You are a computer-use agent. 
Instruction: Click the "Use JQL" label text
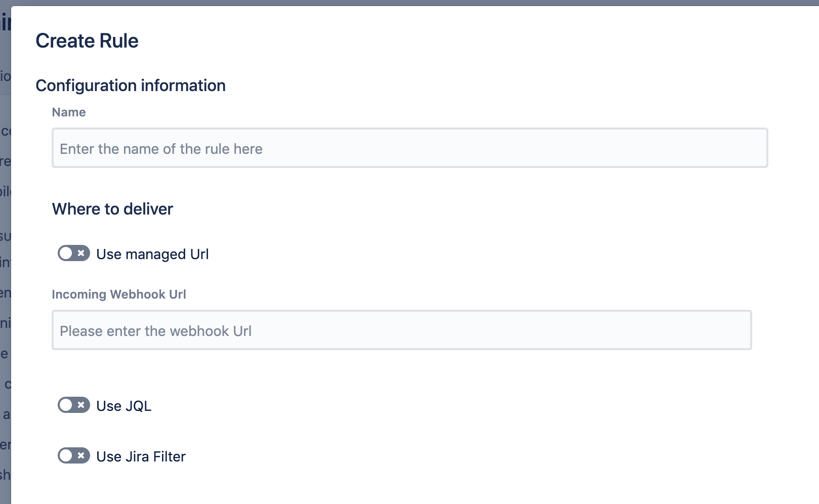[124, 406]
